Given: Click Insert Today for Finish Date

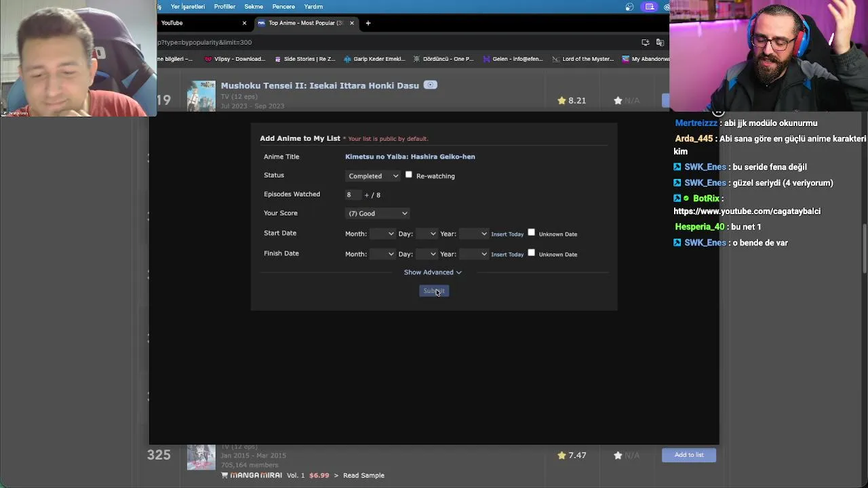Looking at the screenshot, I should [507, 255].
